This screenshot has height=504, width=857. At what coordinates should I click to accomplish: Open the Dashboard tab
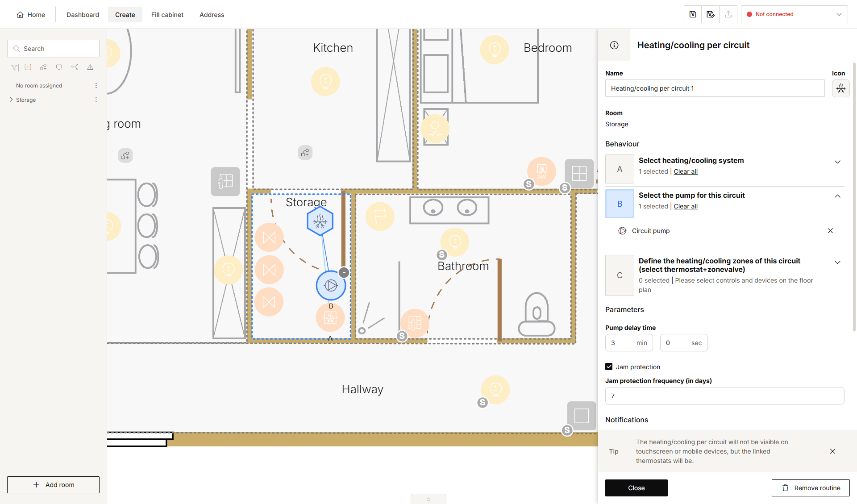(83, 15)
